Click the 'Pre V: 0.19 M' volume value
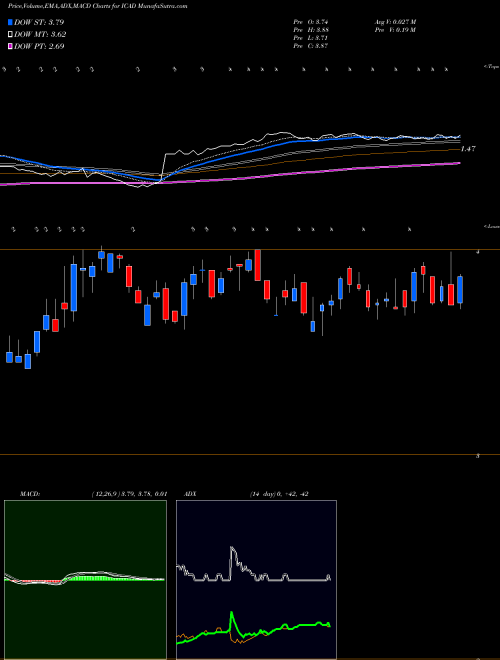Screen dimensions: 500x660 point(396,30)
